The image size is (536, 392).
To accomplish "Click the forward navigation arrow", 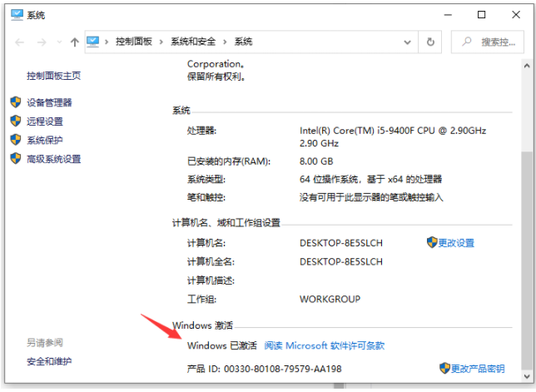I will [39, 42].
